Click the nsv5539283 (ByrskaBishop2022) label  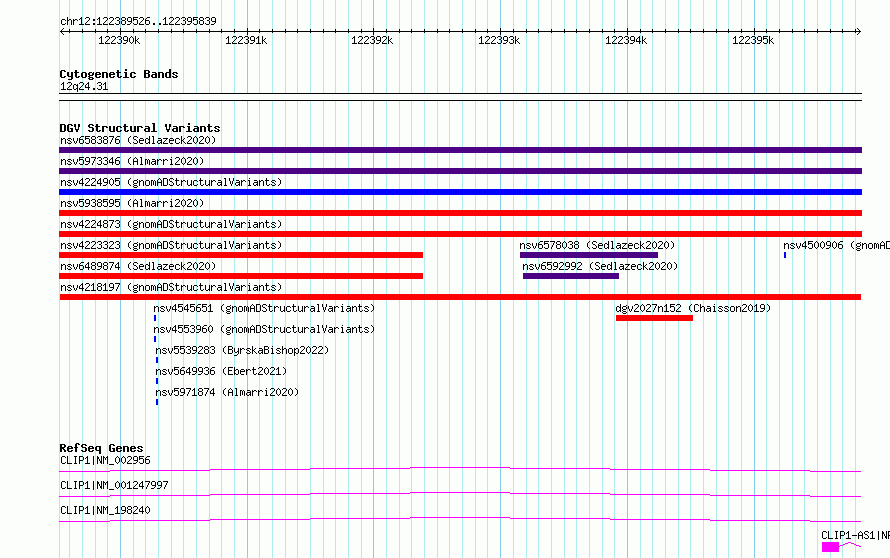tap(242, 350)
